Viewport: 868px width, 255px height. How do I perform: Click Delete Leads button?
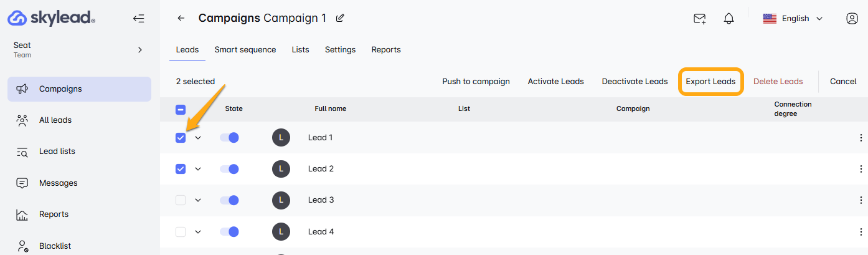(778, 82)
